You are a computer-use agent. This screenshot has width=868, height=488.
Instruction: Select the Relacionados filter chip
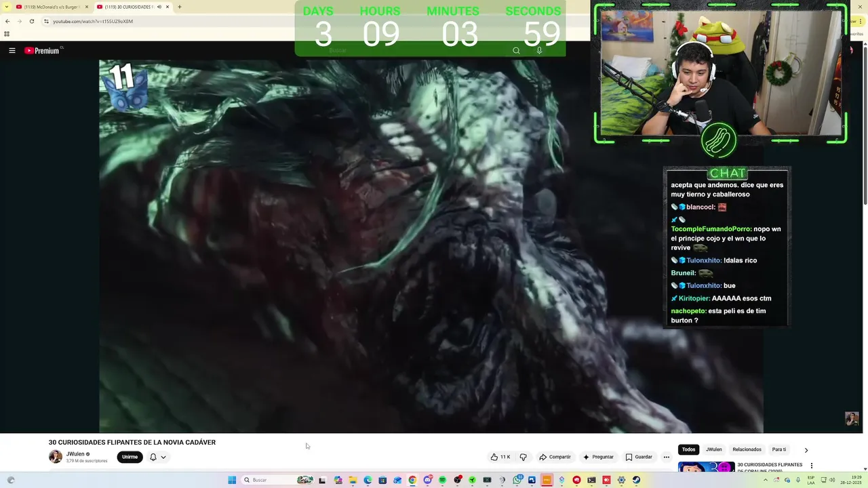click(x=747, y=449)
